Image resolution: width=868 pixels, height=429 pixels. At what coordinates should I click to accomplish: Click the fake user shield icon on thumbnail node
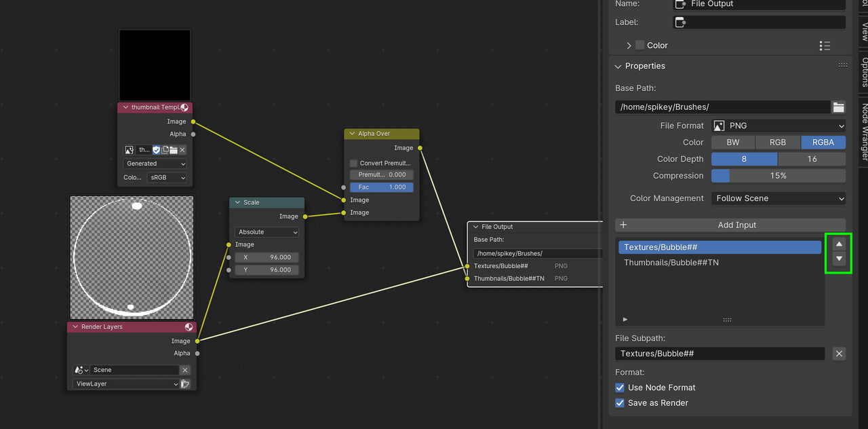click(156, 150)
